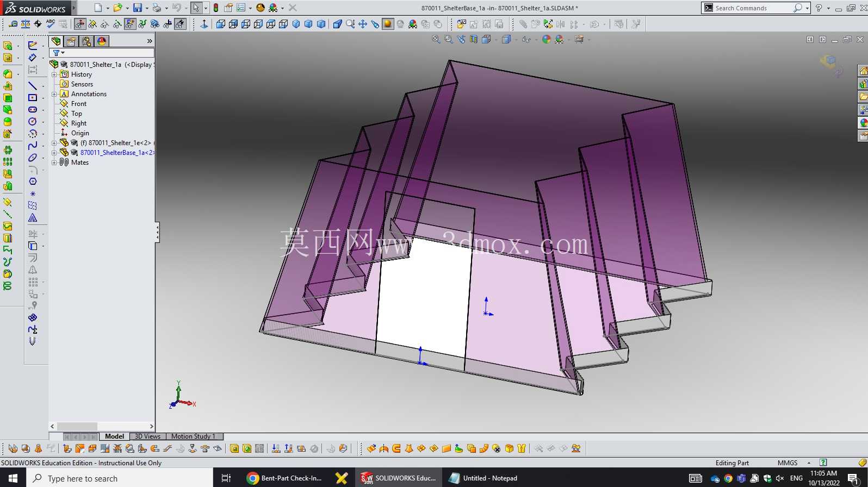Select the Front plane

pyautogui.click(x=79, y=104)
